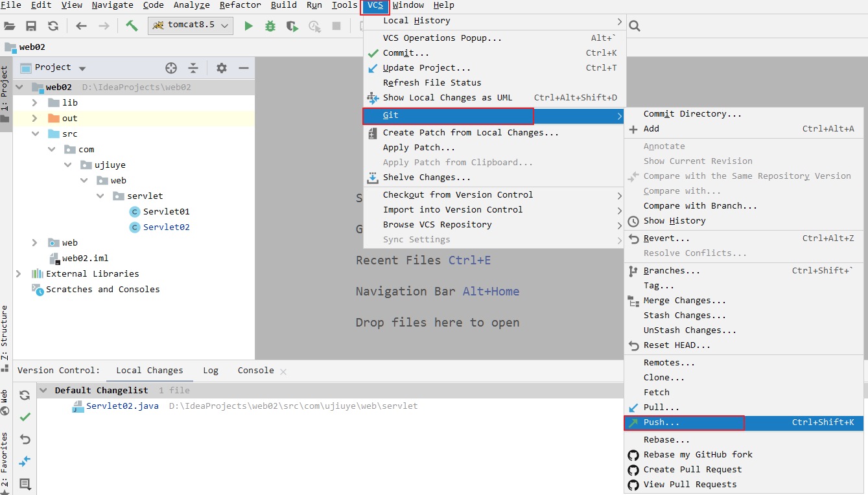868x495 pixels.
Task: Click the Rollback arrow in Version Control panel
Action: pos(25,439)
